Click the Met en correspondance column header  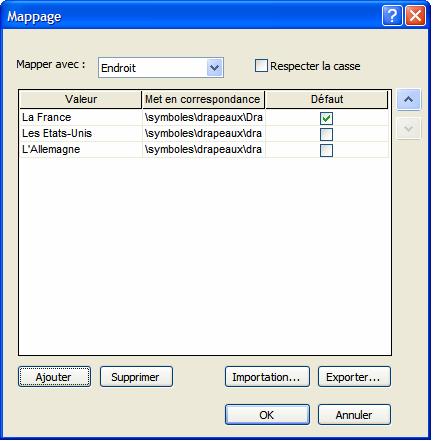[x=203, y=99]
